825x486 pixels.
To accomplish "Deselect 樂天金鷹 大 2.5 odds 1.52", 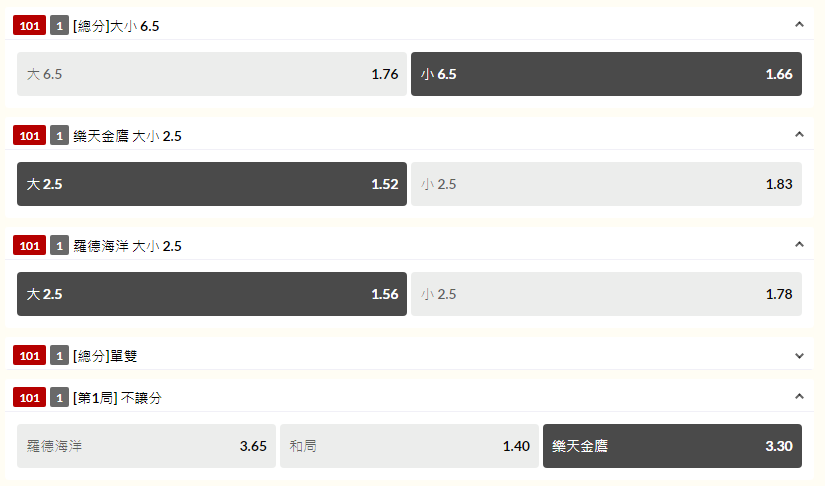I will (212, 184).
